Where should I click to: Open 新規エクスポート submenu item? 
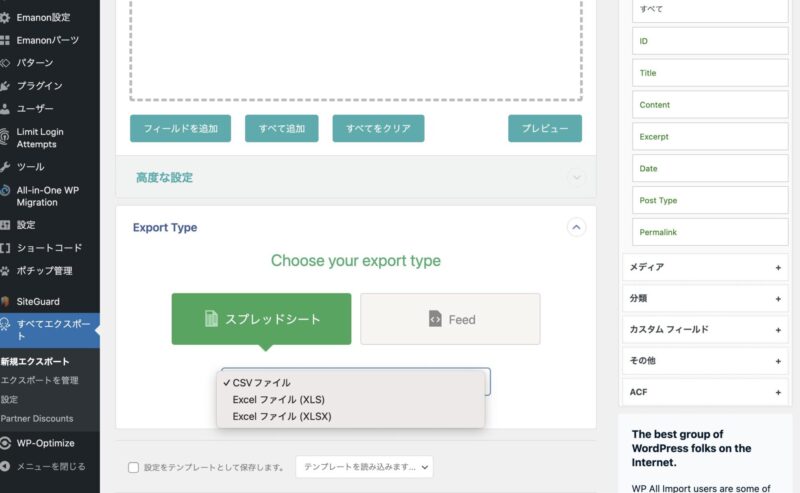pos(35,361)
